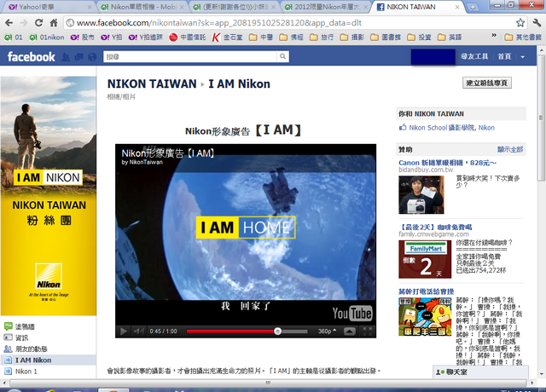
Task: Click the video progress slider handle
Action: 277,331
